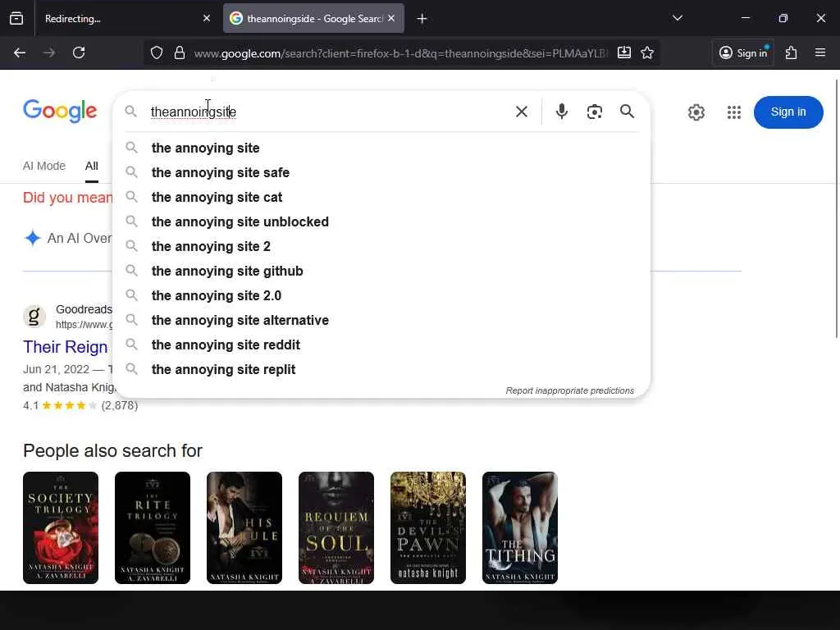Click the install page icon in address bar
The height and width of the screenshot is (630, 840).
(x=624, y=52)
